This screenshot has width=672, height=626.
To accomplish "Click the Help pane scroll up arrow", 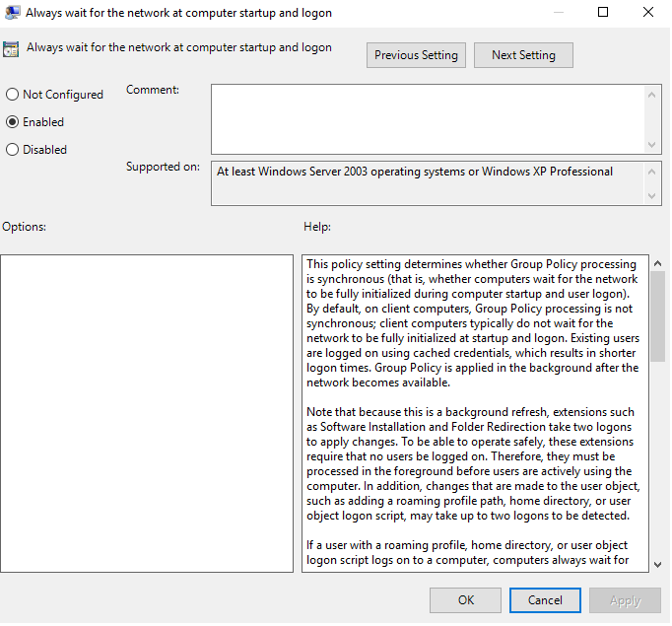I will coord(657,263).
